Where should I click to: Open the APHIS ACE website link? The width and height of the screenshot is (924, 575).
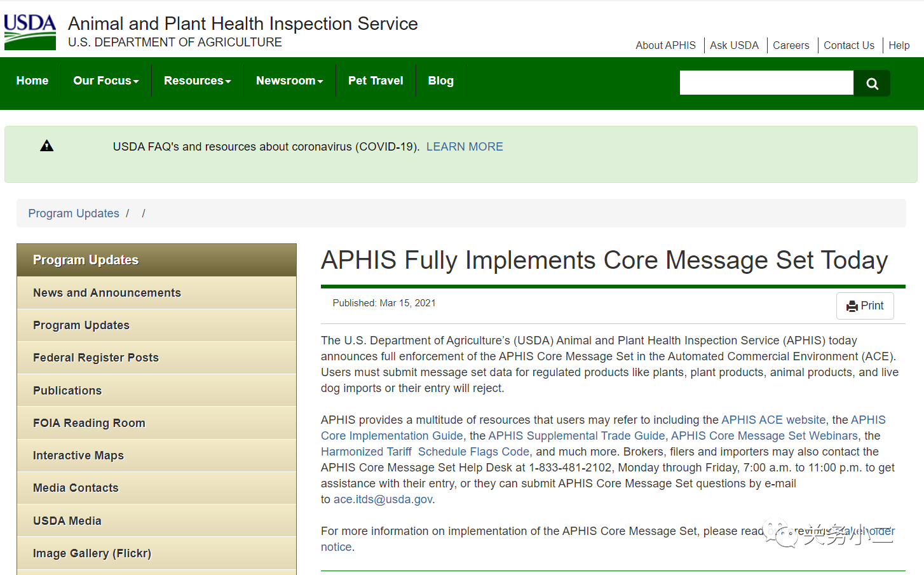coord(773,420)
